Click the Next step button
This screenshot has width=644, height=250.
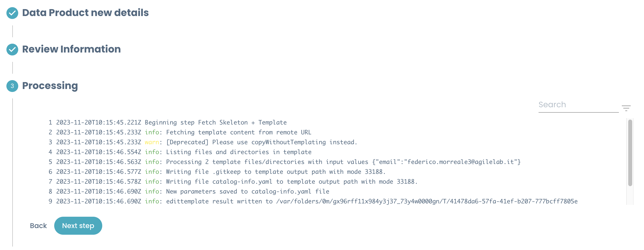[78, 226]
